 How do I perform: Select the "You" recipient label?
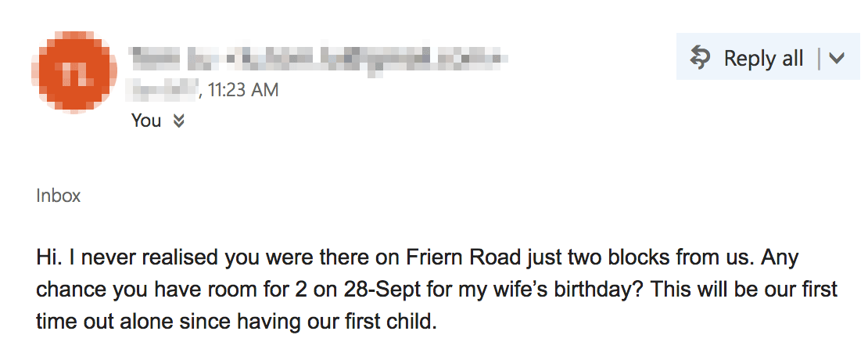coord(146,121)
